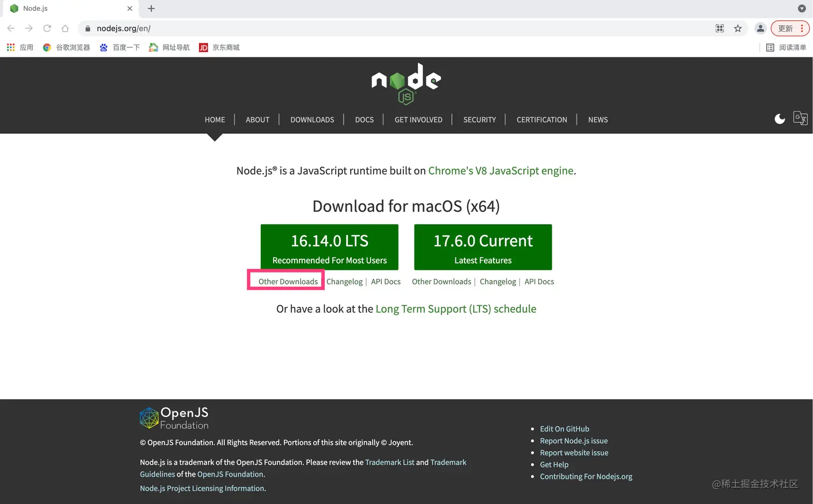
Task: Open the tab search dropdown arrow
Action: click(802, 9)
